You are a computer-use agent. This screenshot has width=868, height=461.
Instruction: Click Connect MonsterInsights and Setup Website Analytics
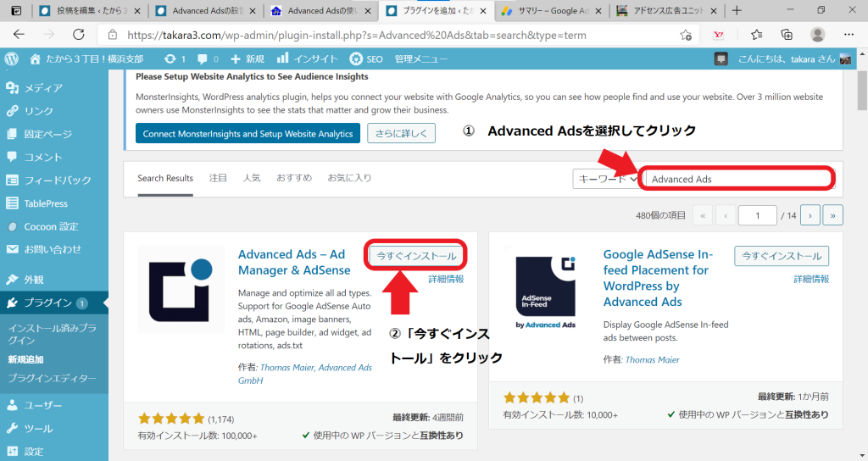[248, 133]
